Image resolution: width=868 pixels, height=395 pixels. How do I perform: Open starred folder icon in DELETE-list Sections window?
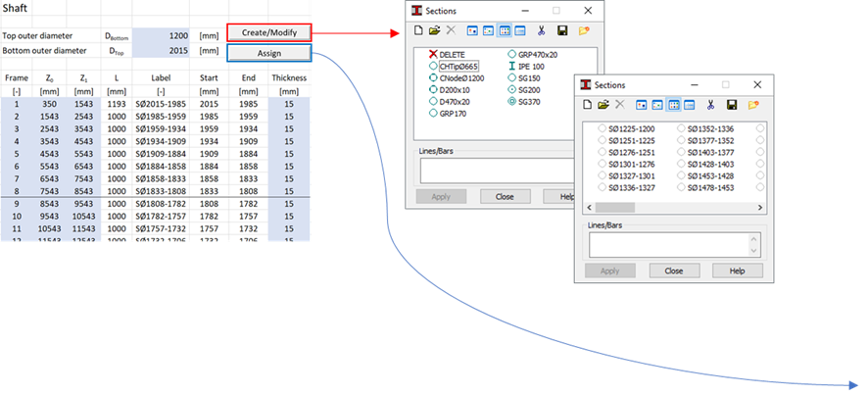coord(585,30)
